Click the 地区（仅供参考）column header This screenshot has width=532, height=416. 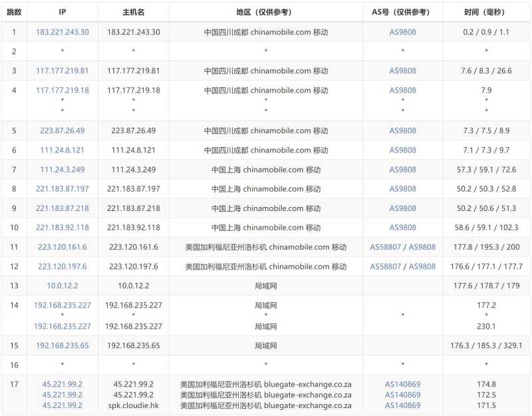[265, 11]
